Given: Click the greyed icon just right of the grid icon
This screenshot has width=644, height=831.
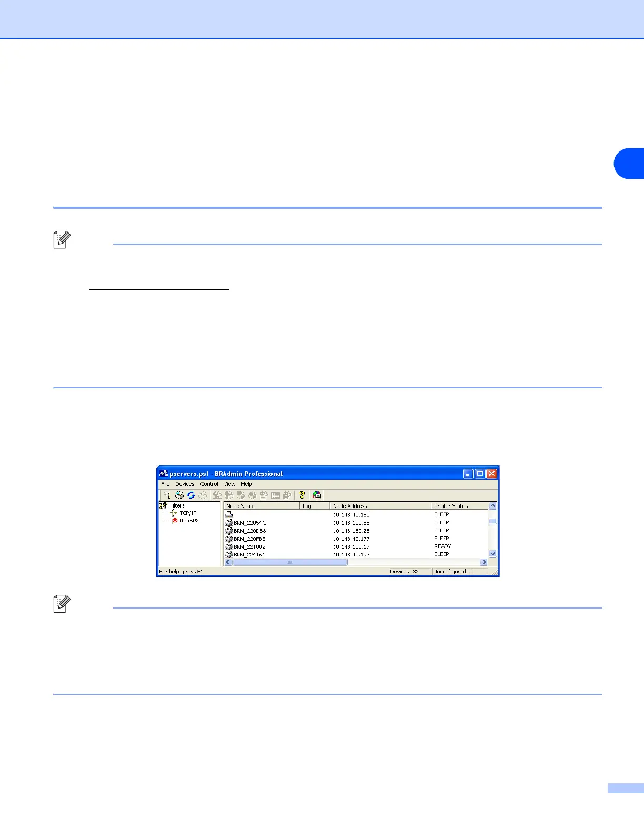Looking at the screenshot, I should [287, 495].
